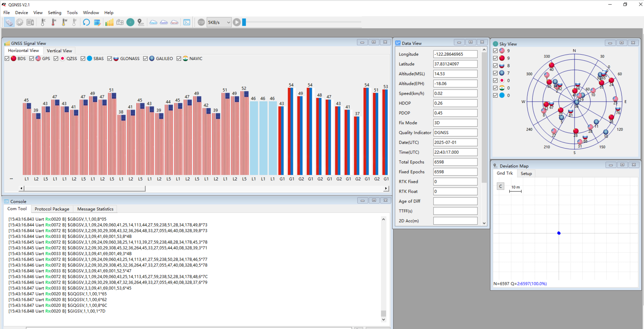Switch to the Vertical View tab
The width and height of the screenshot is (644, 329).
pos(59,51)
